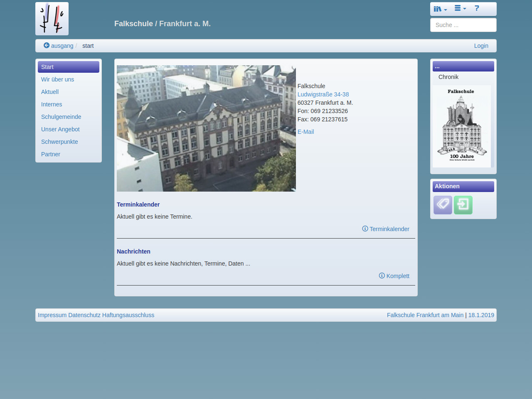This screenshot has height=399, width=532.
Task: Select Start in the left navigation
Action: (68, 67)
